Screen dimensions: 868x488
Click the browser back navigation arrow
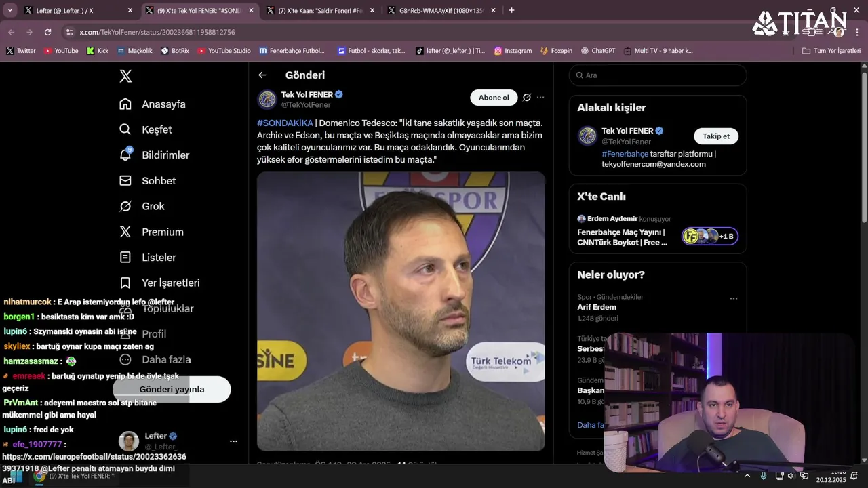pos(11,32)
